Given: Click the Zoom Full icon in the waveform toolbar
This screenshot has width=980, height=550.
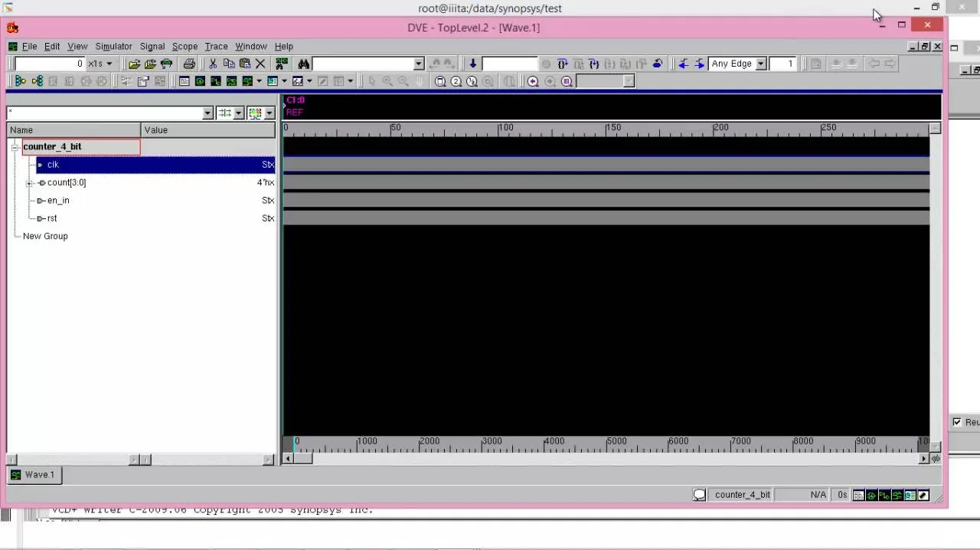Looking at the screenshot, I should click(x=440, y=81).
